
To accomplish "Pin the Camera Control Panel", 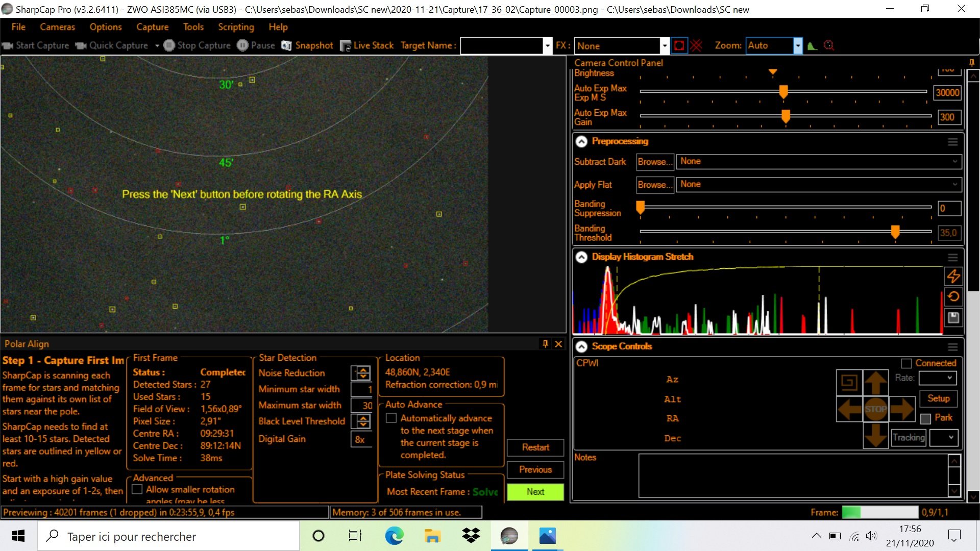I will [972, 63].
